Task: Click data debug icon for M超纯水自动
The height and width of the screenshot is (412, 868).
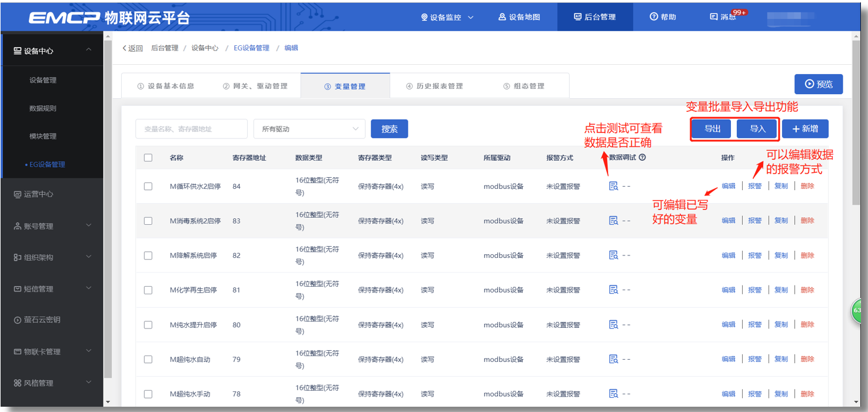Action: coord(613,359)
